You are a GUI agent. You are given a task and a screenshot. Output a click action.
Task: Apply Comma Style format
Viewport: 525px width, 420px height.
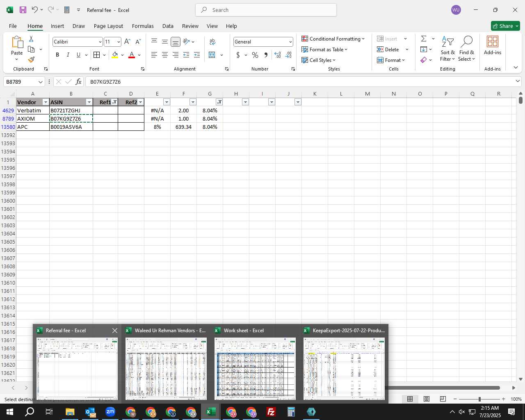(x=266, y=55)
